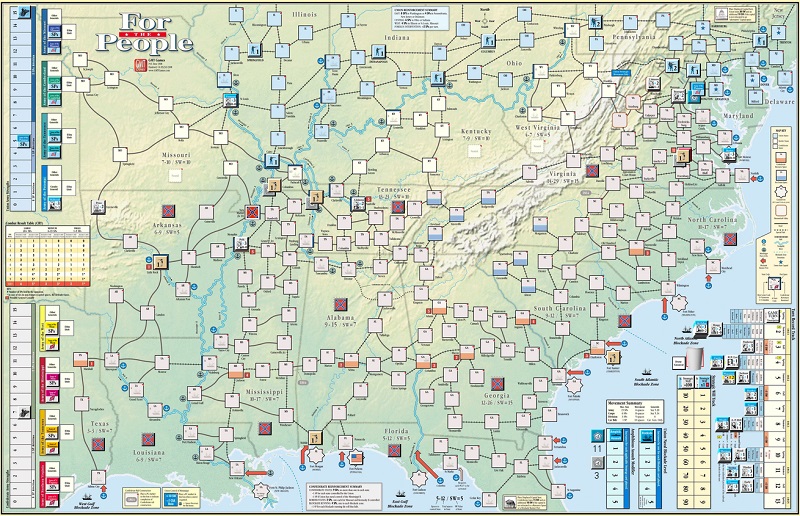Click the North Atlantic Blockade Zone label
This screenshot has width=800, height=516.
(686, 340)
